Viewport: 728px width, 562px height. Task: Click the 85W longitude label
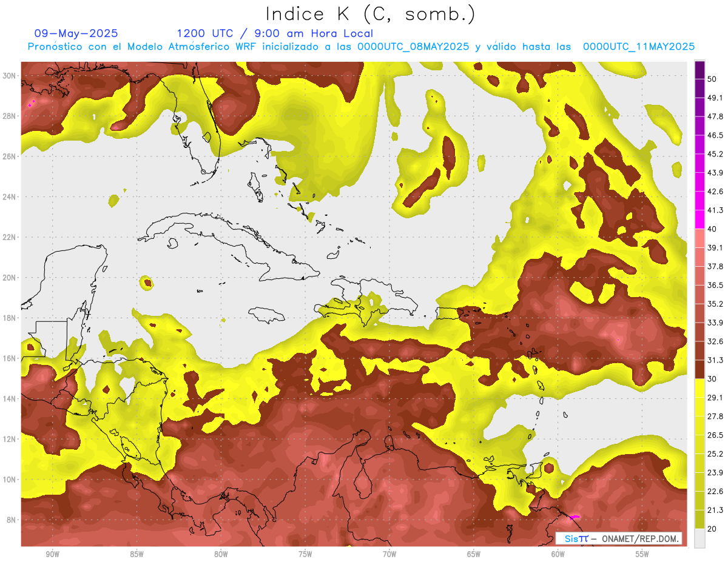(136, 554)
